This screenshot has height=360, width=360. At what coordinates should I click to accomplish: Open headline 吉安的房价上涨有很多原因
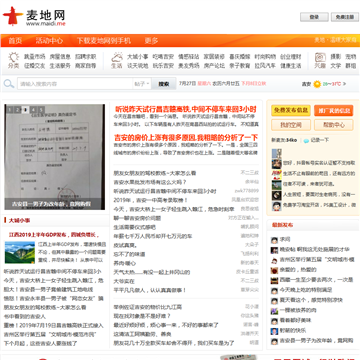click(x=186, y=137)
